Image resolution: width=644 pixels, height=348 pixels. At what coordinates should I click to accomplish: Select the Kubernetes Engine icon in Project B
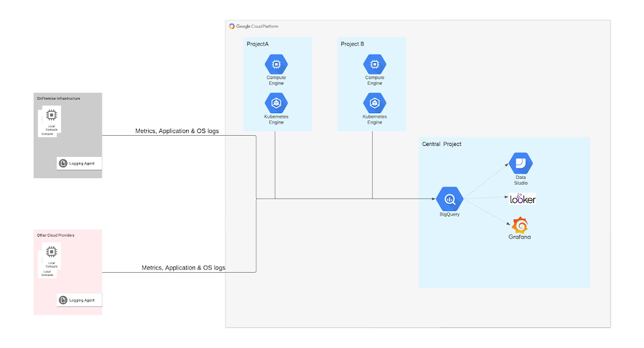tap(374, 102)
